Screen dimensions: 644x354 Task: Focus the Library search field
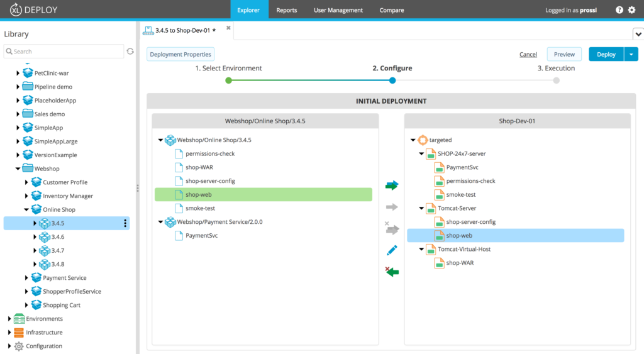tap(64, 52)
